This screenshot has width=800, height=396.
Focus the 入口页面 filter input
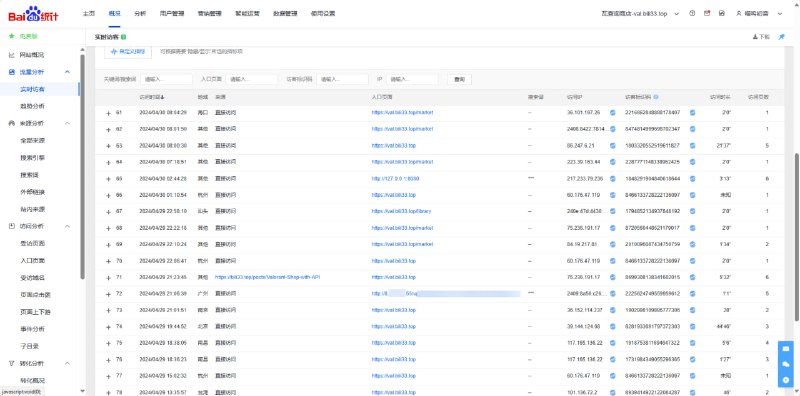click(x=252, y=80)
